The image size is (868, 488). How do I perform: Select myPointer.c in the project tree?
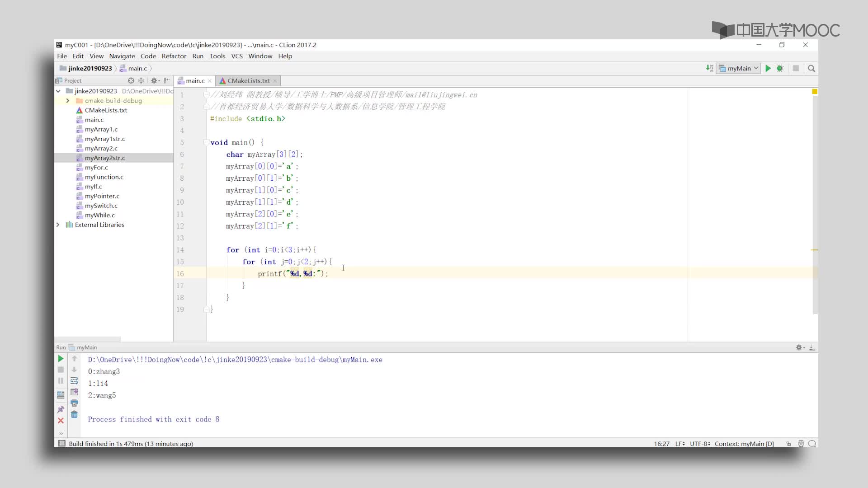[x=102, y=196]
